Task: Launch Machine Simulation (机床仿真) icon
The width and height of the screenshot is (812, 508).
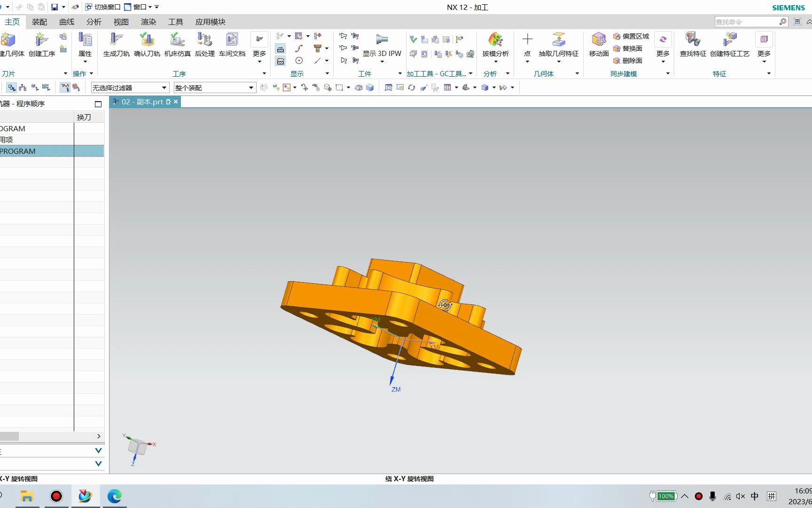Action: pyautogui.click(x=177, y=44)
